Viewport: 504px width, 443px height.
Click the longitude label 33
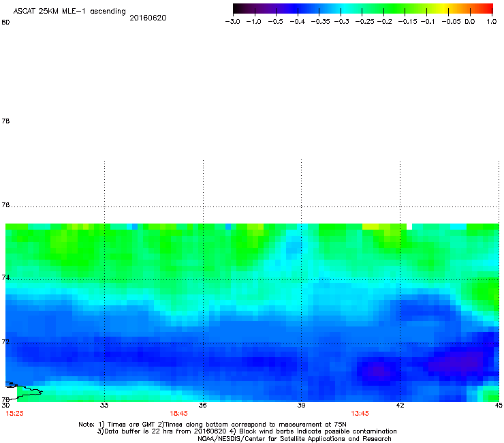point(104,406)
